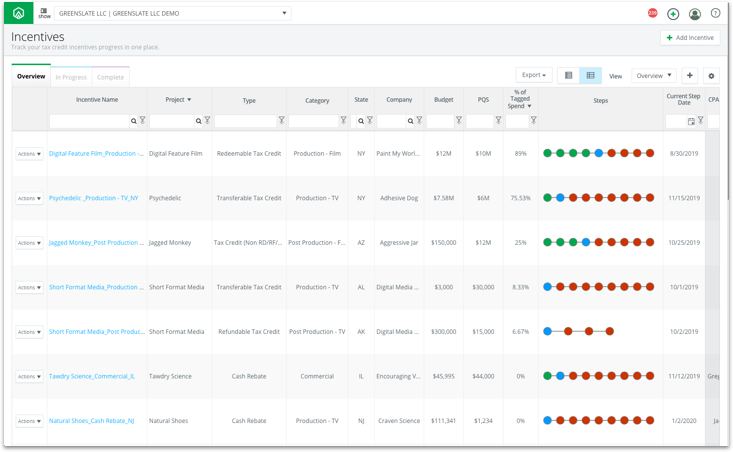Click filter funnel for Project column
The width and height of the screenshot is (733, 452).
(x=207, y=120)
